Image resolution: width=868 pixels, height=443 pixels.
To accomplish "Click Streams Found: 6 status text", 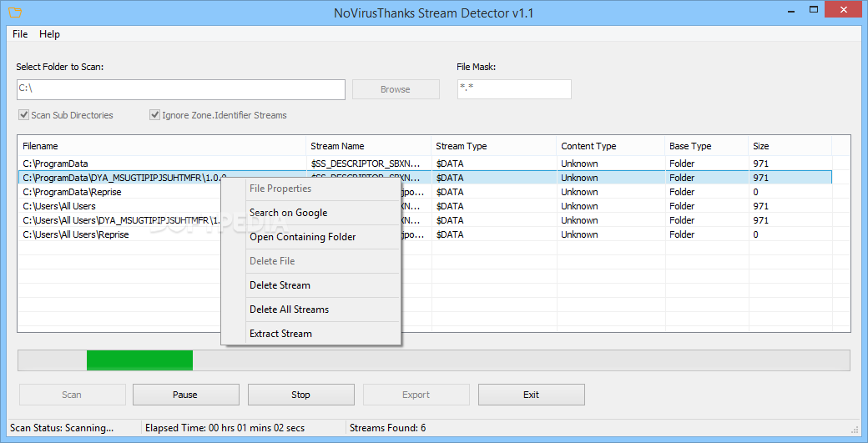I will [x=388, y=427].
